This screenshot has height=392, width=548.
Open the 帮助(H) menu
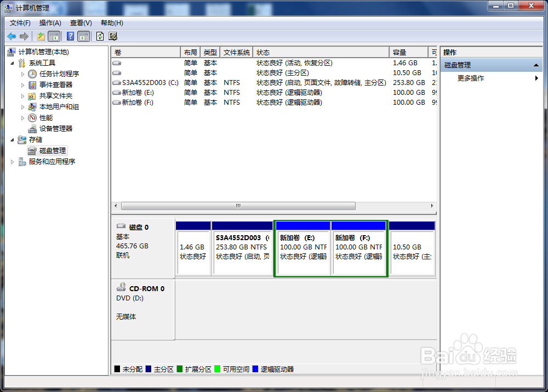click(x=112, y=23)
